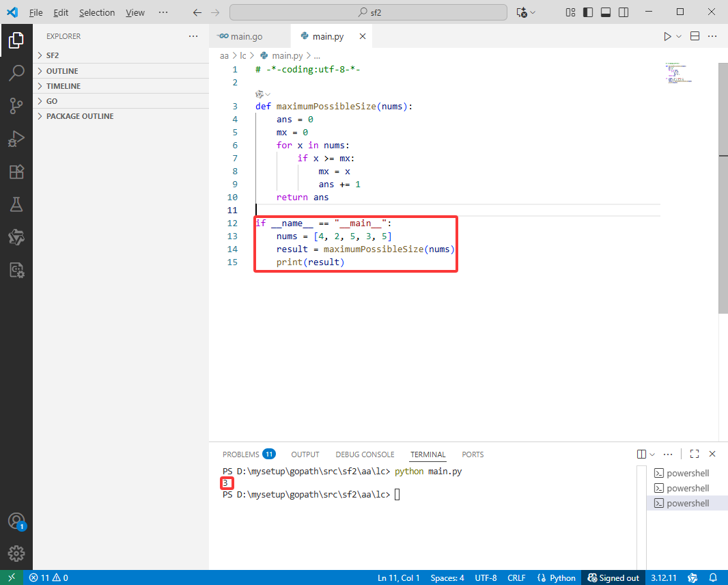Open the Accounts menu icon

16,521
